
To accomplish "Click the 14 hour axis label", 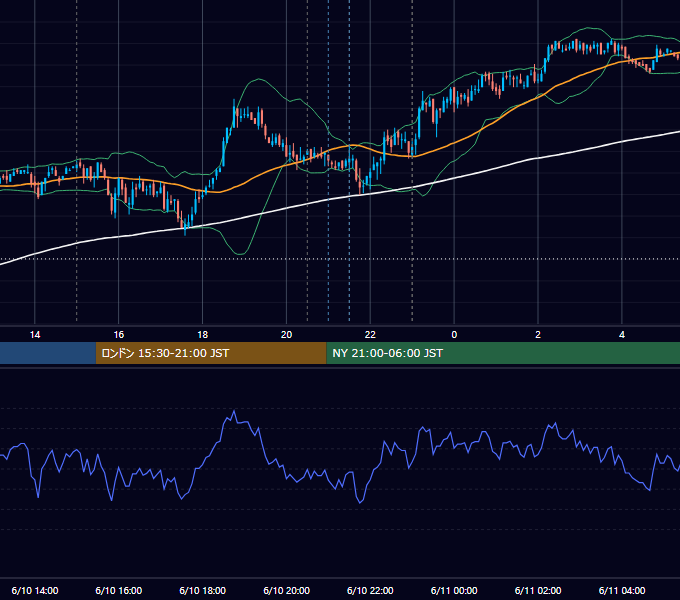I will pyautogui.click(x=35, y=335).
